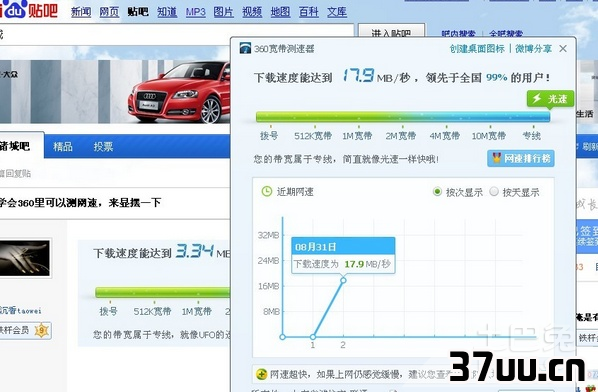The image size is (598, 392).
Task: Close the 360宽带测速器 window
Action: 563,48
